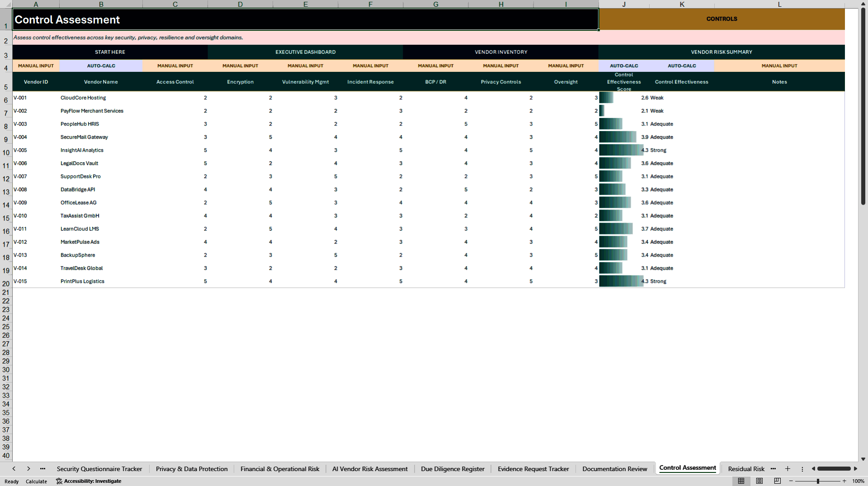The height and width of the screenshot is (486, 868).
Task: Open the Due Diligence Register tab
Action: tap(453, 469)
